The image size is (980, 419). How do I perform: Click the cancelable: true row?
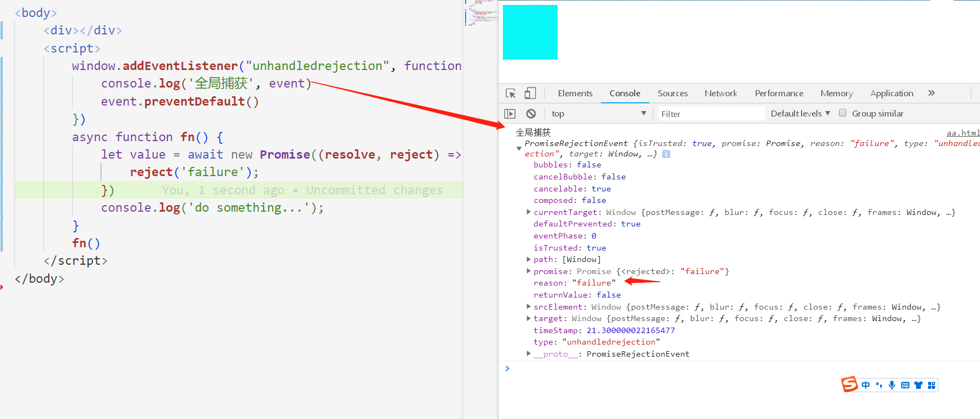[x=572, y=189]
